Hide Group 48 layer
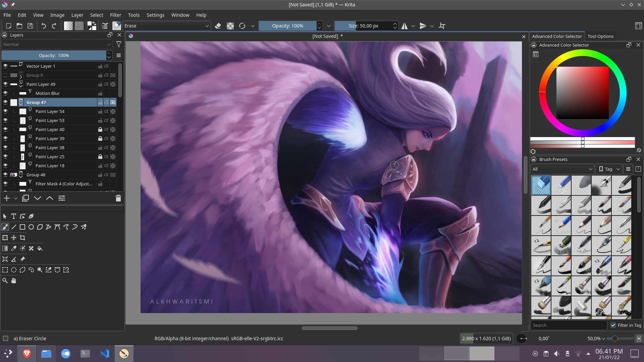 click(x=5, y=175)
